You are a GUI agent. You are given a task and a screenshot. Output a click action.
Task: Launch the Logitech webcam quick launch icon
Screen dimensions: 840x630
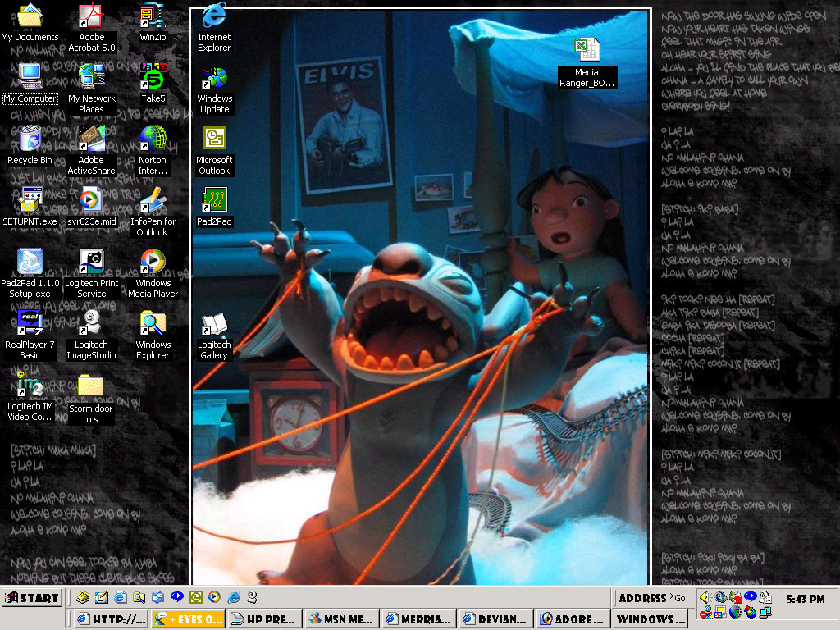click(252, 597)
